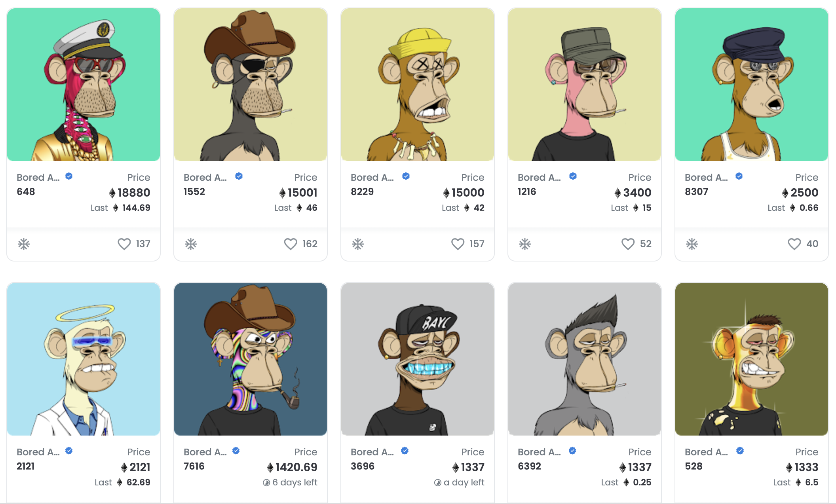The height and width of the screenshot is (504, 836).
Task: Click verified badge next to Bored Ape 8229
Action: [x=406, y=176]
